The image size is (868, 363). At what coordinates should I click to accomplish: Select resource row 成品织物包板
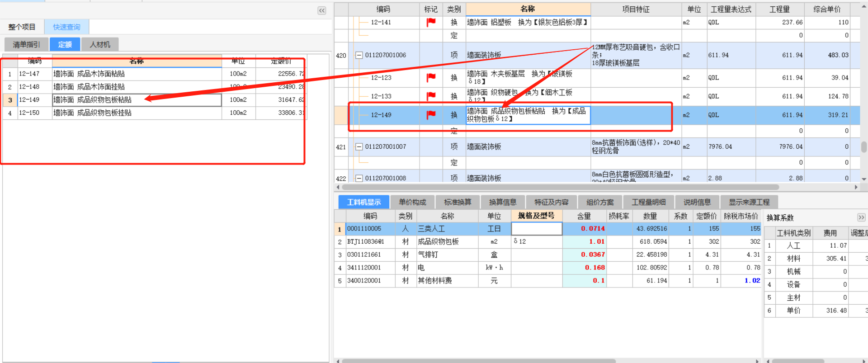coord(548,242)
